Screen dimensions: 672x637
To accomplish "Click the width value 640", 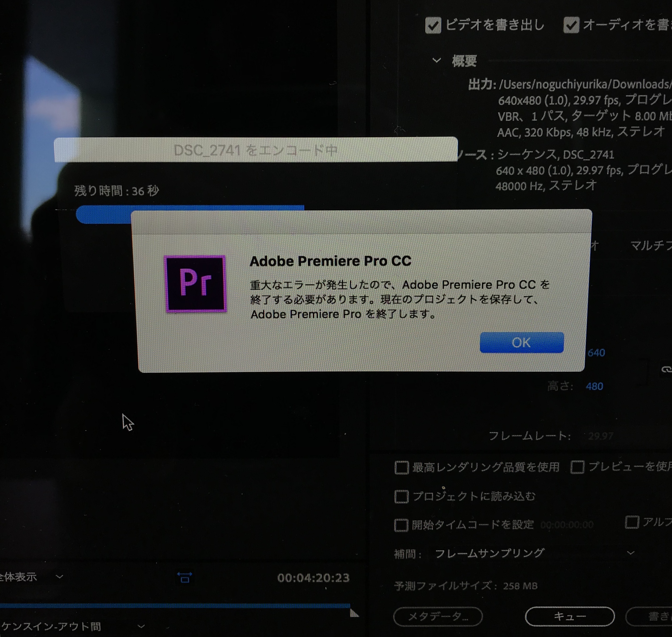I will (x=596, y=353).
